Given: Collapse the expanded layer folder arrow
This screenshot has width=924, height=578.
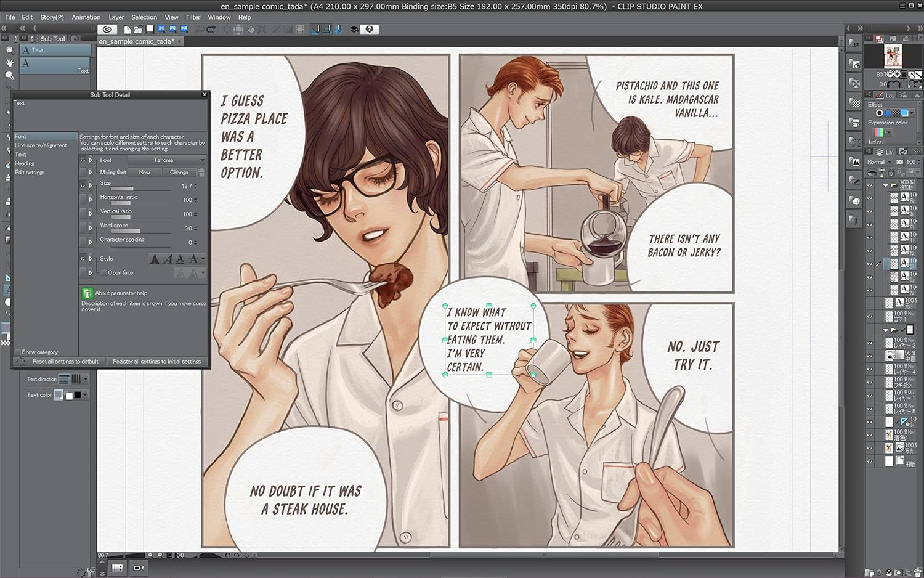Looking at the screenshot, I should pyautogui.click(x=885, y=184).
